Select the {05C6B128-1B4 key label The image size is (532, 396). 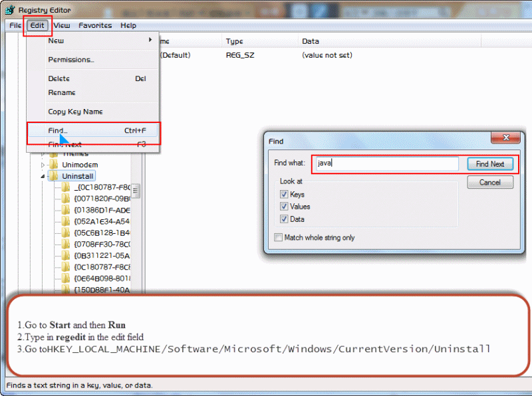(x=102, y=233)
